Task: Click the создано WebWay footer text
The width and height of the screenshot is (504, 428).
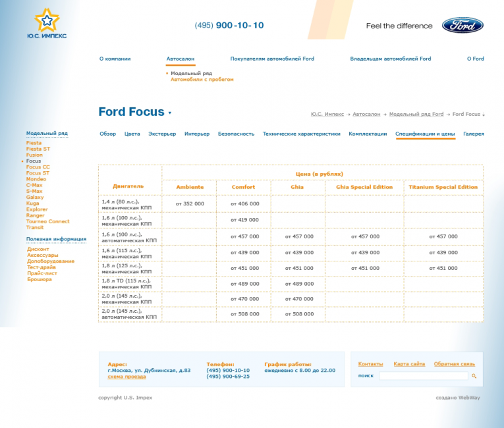Action: coord(458,398)
